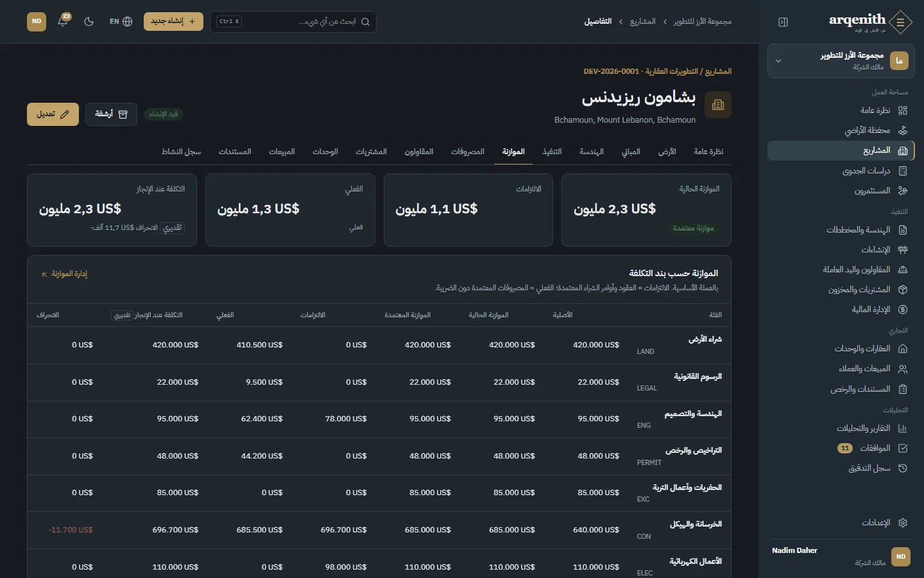Open 'التقارير والتحليلات' sidebar icon

[x=903, y=428]
